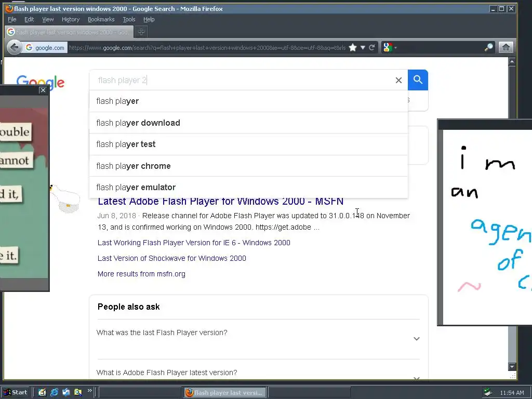Screen dimensions: 532x399
Task: Click the URL address bar
Action: 207,48
